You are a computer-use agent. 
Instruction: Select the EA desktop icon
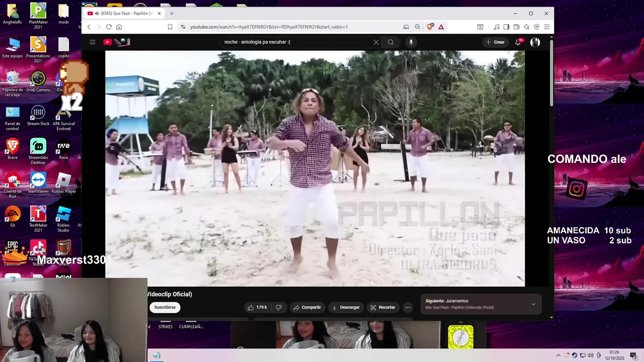coord(13,217)
